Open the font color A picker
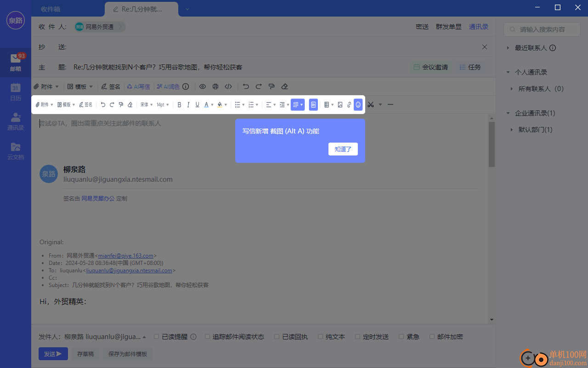 [209, 105]
